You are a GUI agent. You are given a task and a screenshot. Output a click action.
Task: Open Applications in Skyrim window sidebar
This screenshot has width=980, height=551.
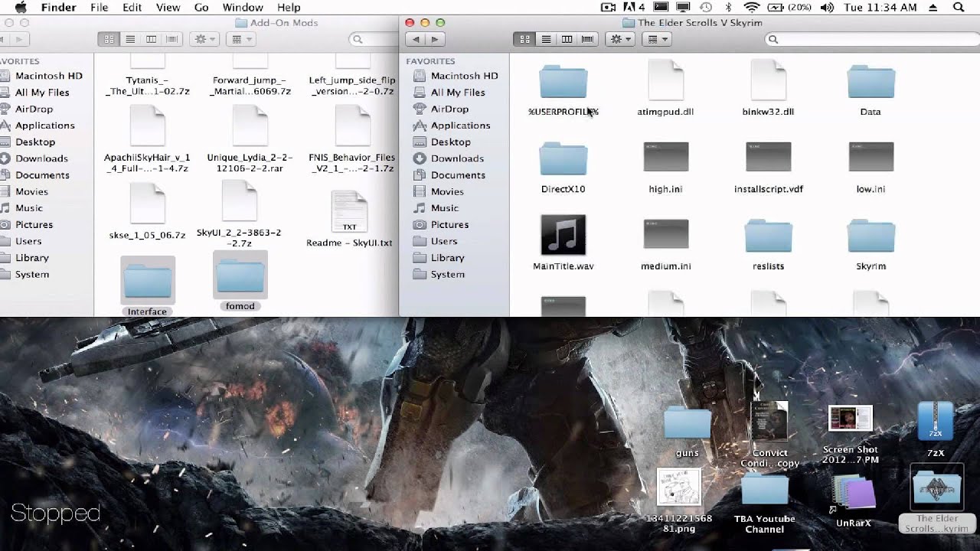click(x=460, y=126)
